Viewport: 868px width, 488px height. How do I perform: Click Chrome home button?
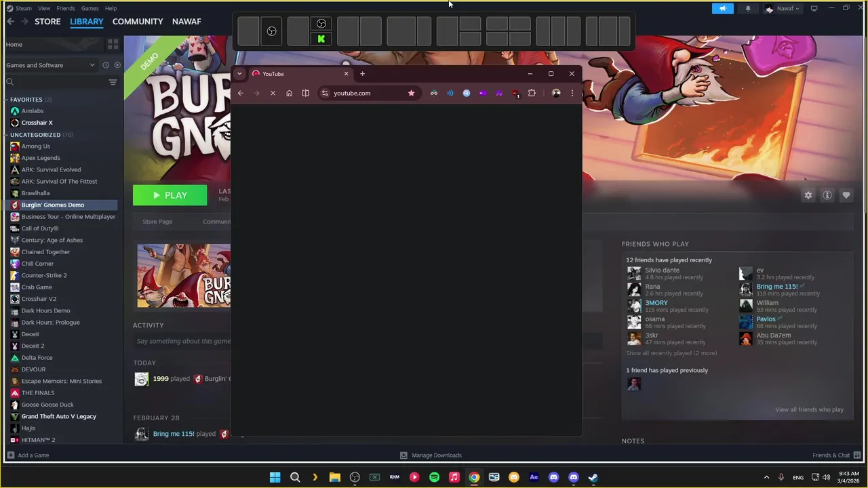click(289, 93)
